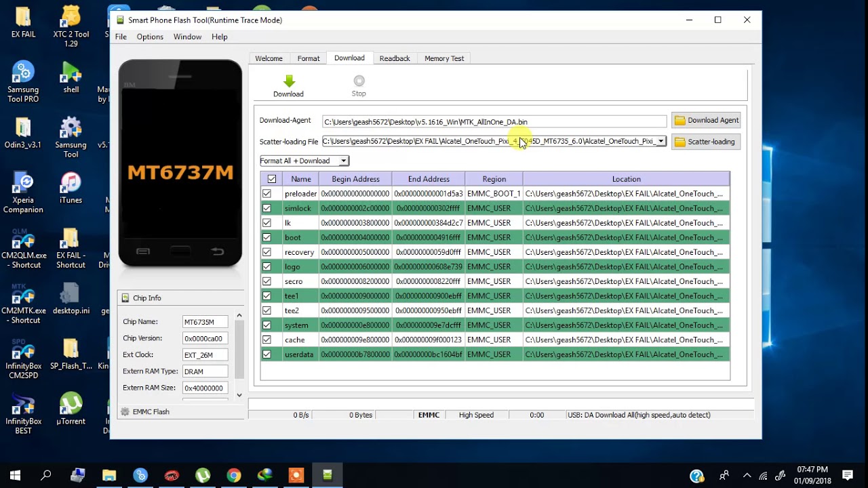Open SP_Flash_T... folder on desktop

71,354
